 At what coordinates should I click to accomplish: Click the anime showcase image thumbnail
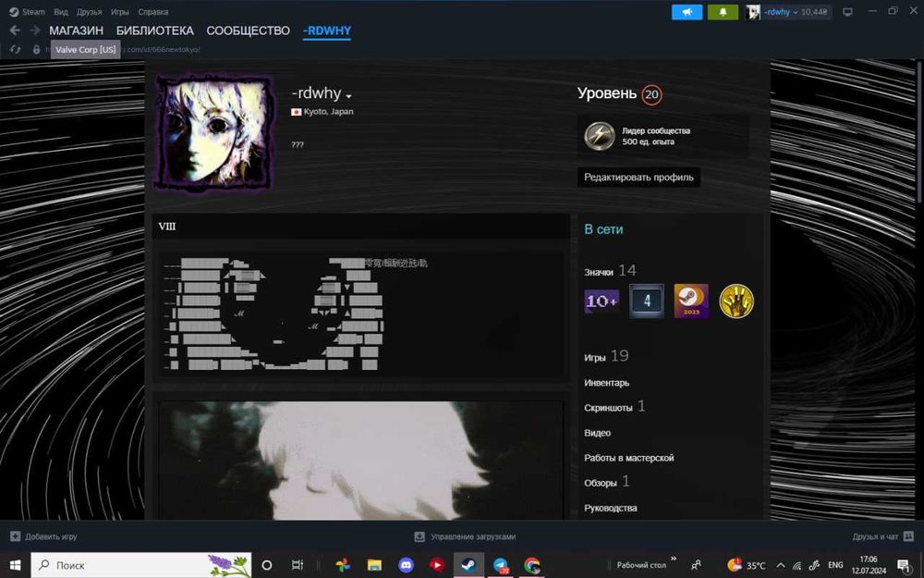point(360,460)
